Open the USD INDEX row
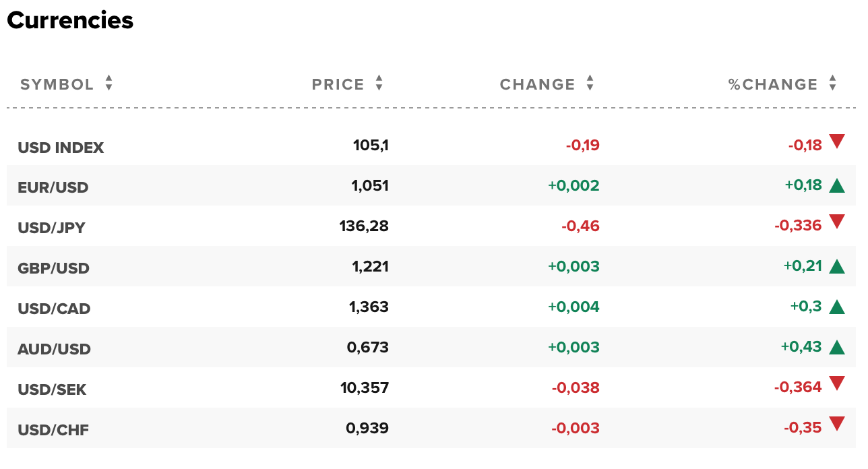 pos(60,146)
